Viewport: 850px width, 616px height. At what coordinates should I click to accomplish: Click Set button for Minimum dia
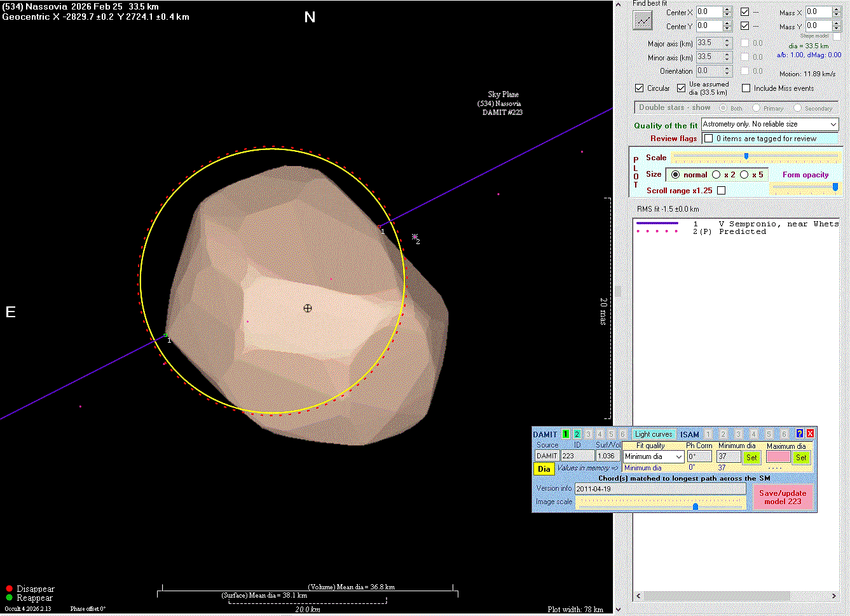pyautogui.click(x=751, y=457)
